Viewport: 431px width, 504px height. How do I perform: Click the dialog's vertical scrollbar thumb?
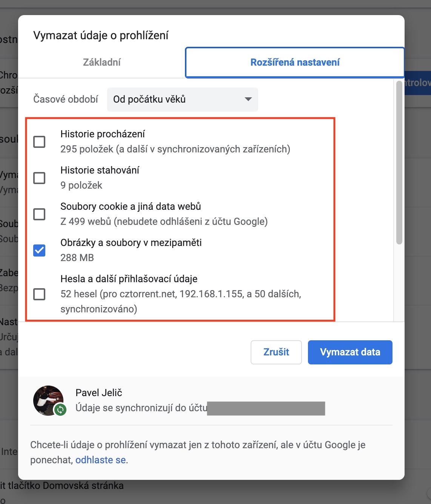point(399,163)
